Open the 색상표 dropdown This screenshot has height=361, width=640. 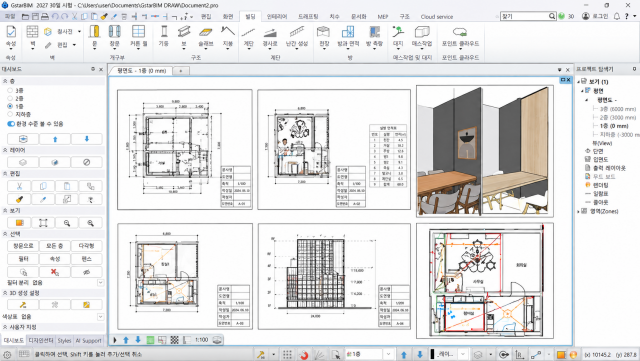(100, 316)
